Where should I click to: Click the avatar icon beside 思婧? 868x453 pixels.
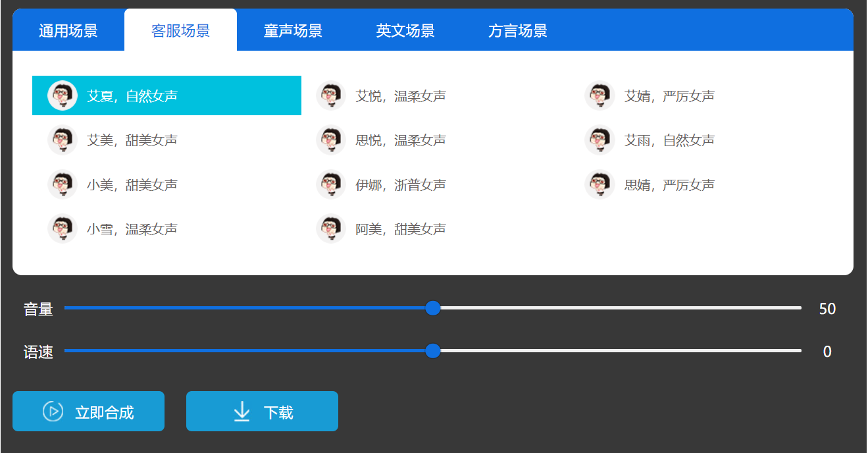pyautogui.click(x=600, y=184)
